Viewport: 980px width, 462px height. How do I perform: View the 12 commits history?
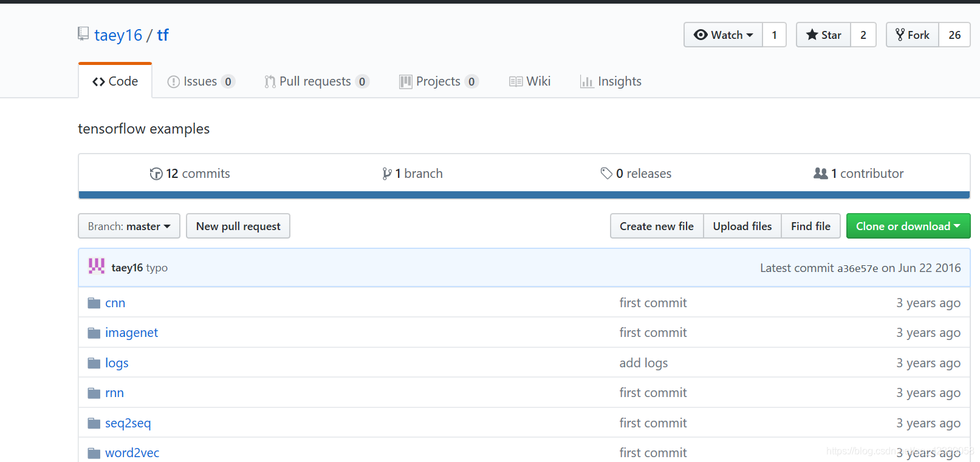190,174
